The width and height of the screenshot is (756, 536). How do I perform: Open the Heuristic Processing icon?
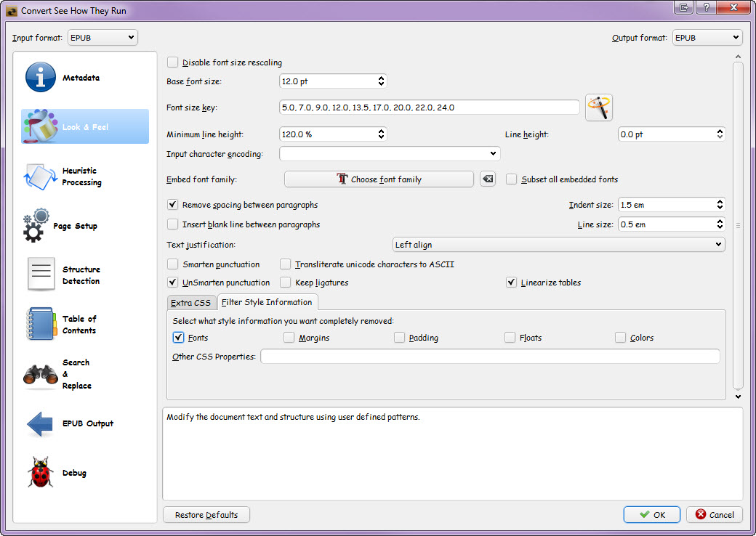point(41,176)
